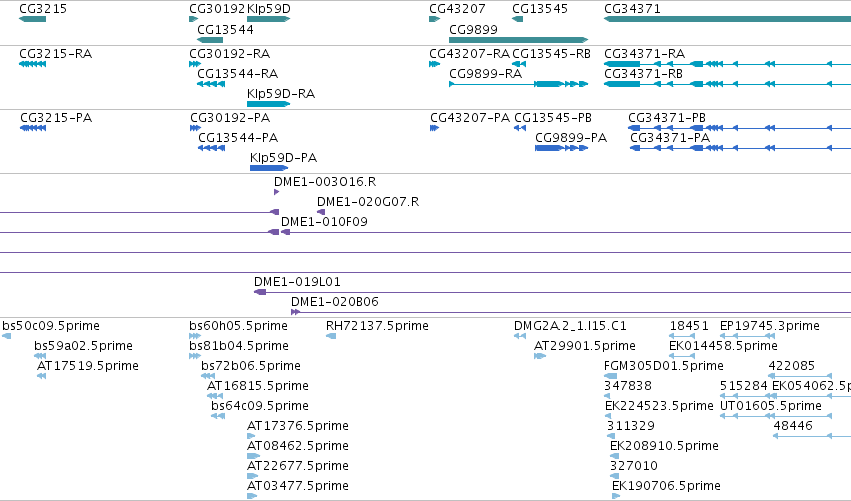Select EST EK190706.5prime
Viewport: 851px width, 501px height.
(x=666, y=486)
